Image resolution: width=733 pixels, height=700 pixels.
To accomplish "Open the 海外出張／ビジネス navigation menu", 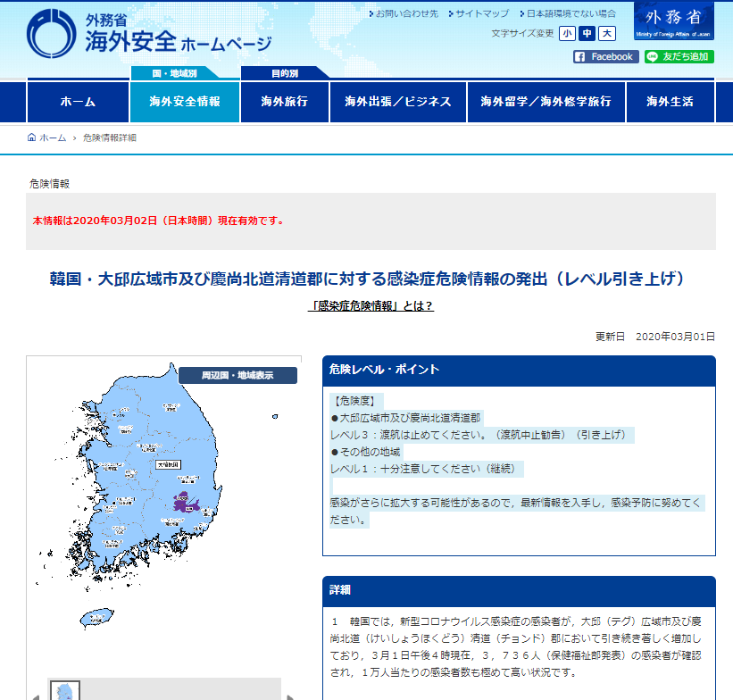I will 398,102.
